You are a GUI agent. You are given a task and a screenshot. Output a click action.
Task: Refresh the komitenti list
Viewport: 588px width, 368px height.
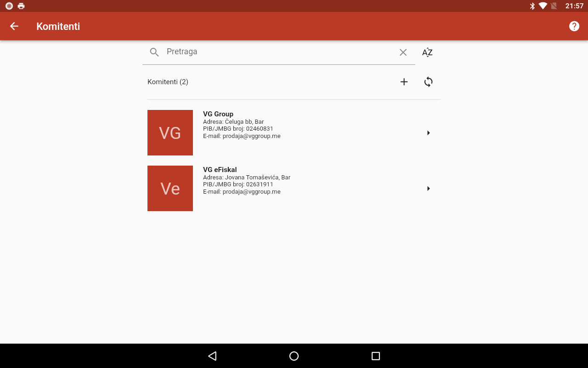point(428,81)
